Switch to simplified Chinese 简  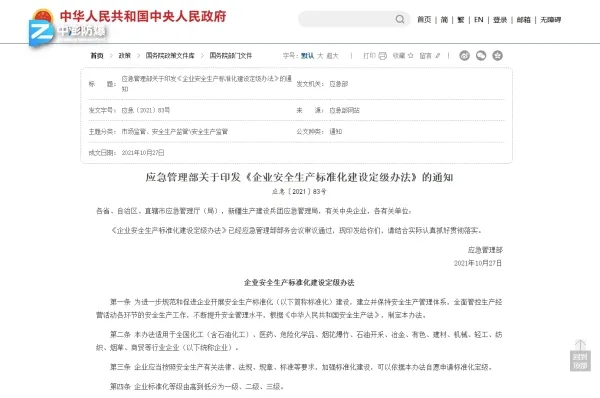444,20
